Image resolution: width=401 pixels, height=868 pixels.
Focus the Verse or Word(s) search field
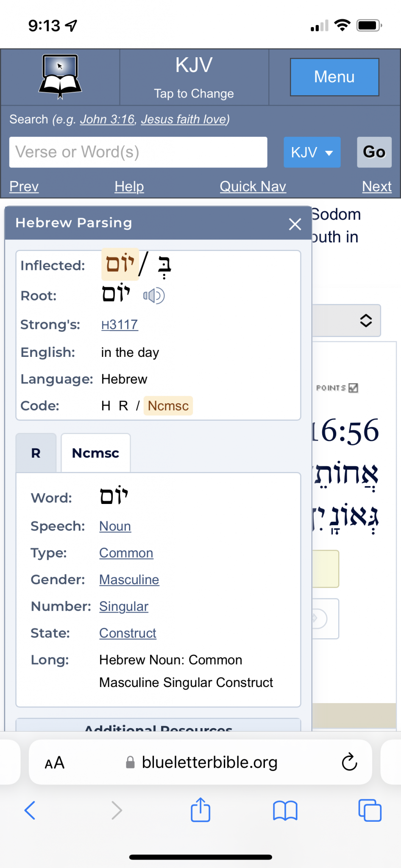coord(138,152)
